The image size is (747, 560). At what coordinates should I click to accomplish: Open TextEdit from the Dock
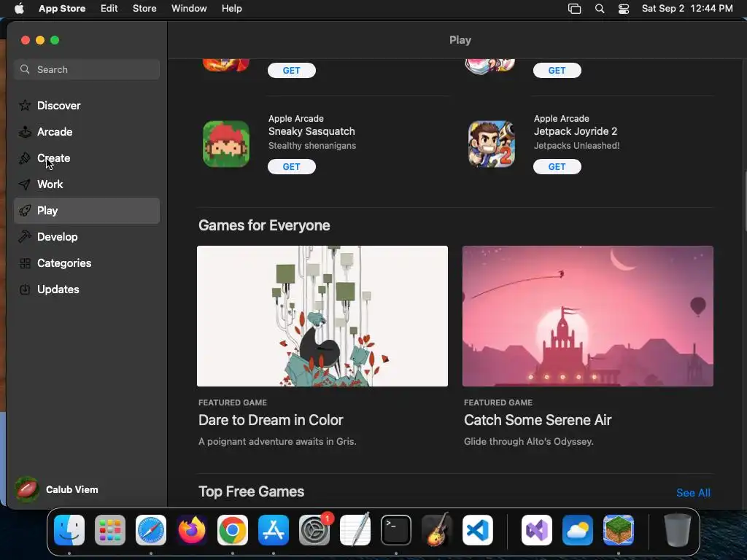click(x=355, y=530)
